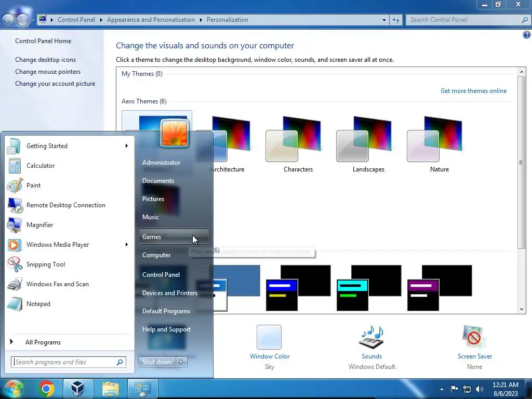This screenshot has height=399, width=532.
Task: Click Change your account picture link
Action: tap(55, 84)
